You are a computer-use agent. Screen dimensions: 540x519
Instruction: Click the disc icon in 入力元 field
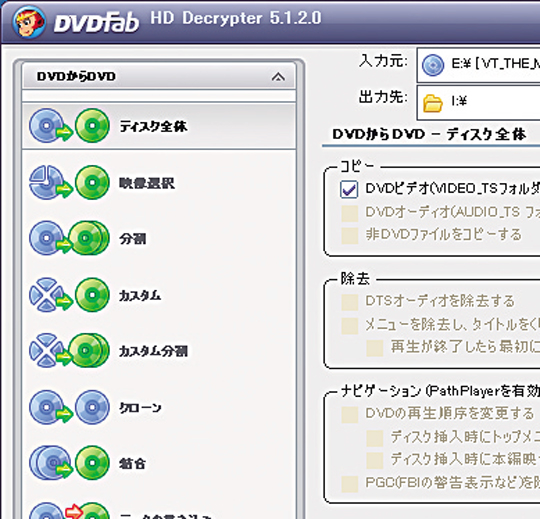coord(433,65)
